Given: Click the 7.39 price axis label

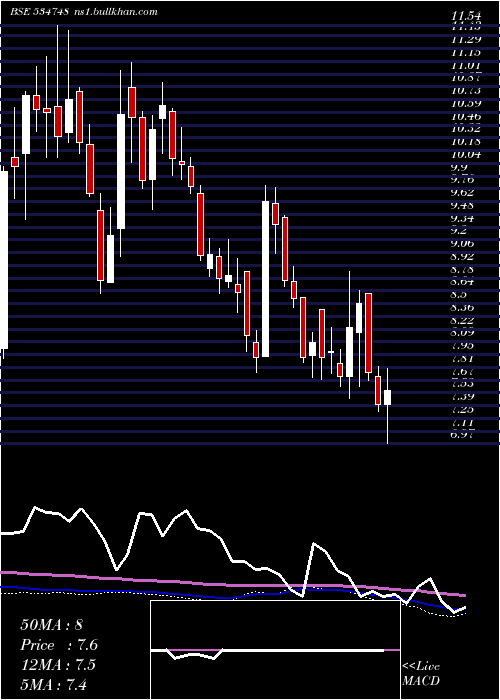Looking at the screenshot, I should 462,397.
